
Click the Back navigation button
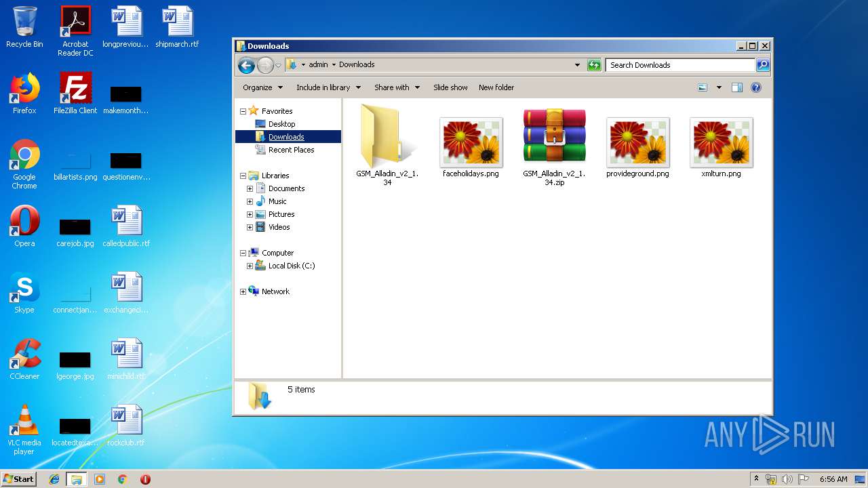[x=246, y=65]
